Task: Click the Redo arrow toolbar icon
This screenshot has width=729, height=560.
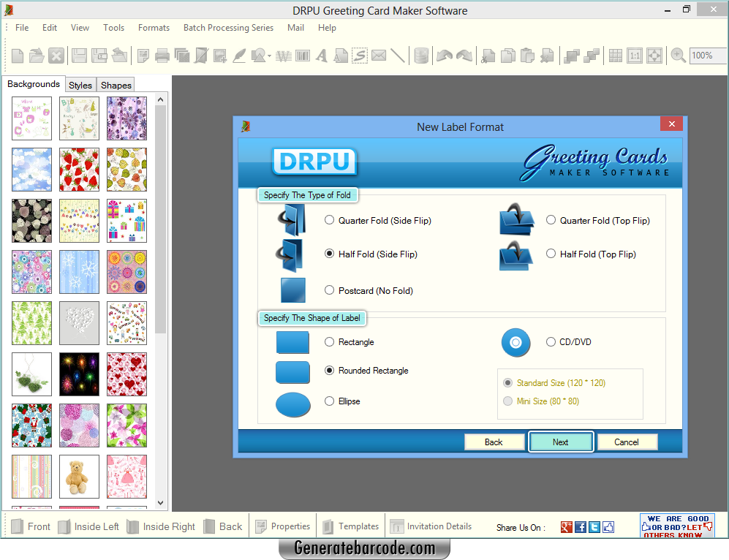Action: [464, 56]
